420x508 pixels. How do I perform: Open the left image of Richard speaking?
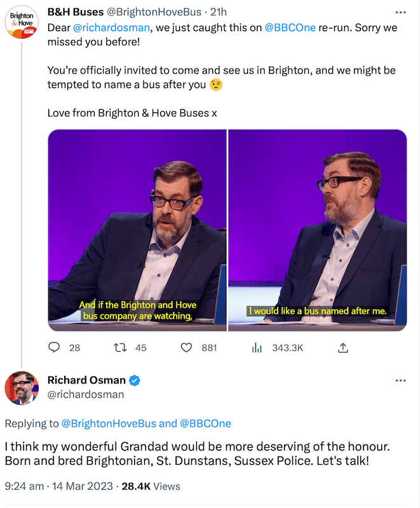point(137,230)
